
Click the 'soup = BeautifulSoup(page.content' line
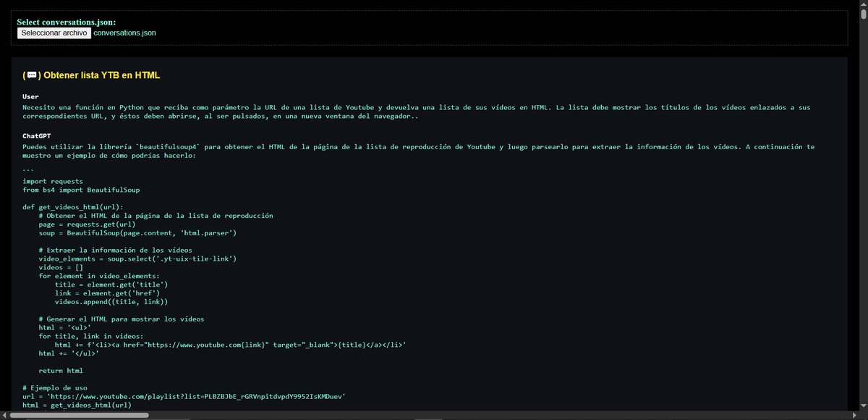(137, 233)
